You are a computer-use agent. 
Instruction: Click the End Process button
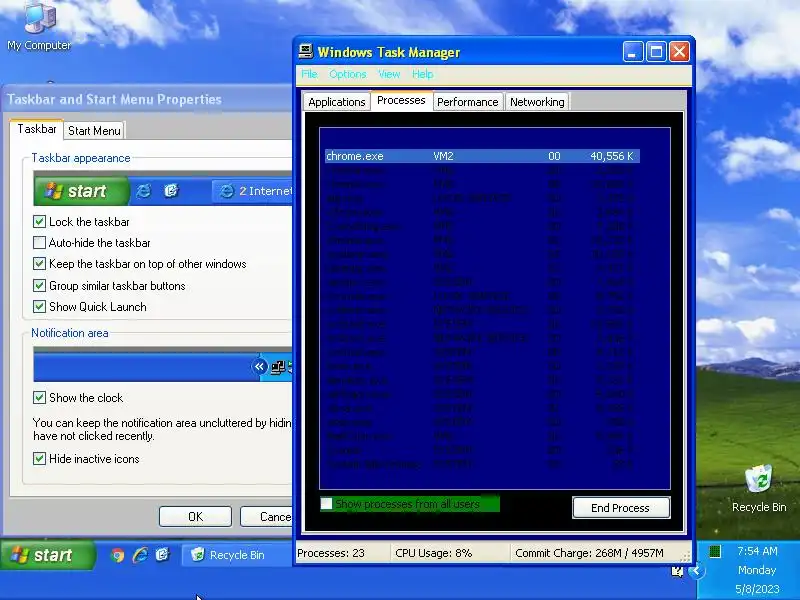[x=620, y=508]
